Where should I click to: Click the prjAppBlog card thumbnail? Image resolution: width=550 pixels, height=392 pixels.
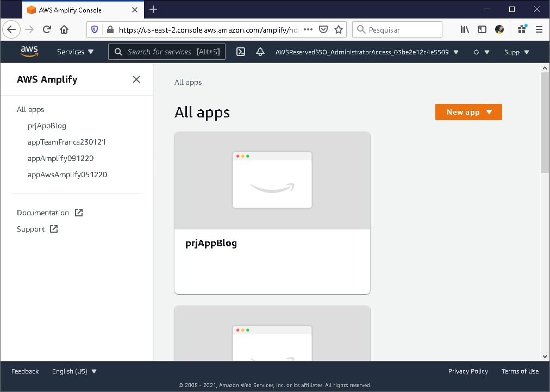point(272,181)
